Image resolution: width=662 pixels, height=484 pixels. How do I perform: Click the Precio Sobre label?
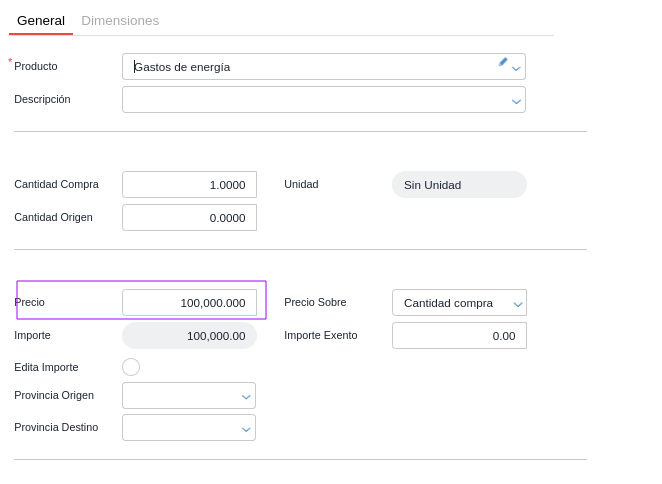tap(315, 302)
